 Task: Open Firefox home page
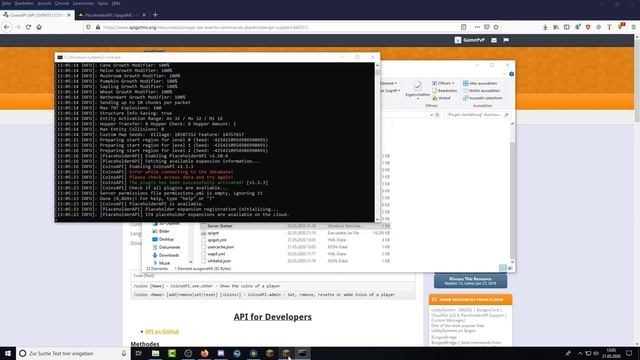pyautogui.click(x=39, y=27)
